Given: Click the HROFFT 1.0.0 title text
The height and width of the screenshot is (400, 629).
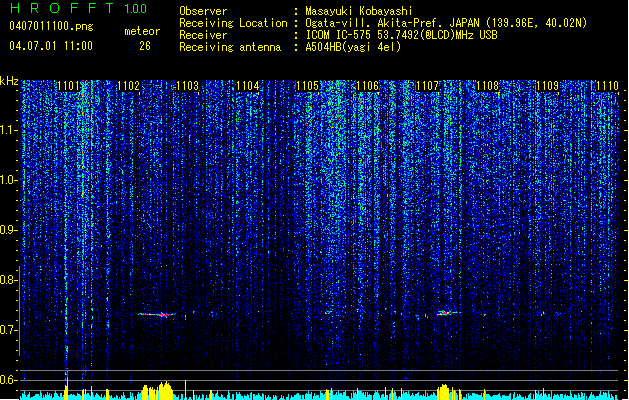Looking at the screenshot, I should [78, 8].
